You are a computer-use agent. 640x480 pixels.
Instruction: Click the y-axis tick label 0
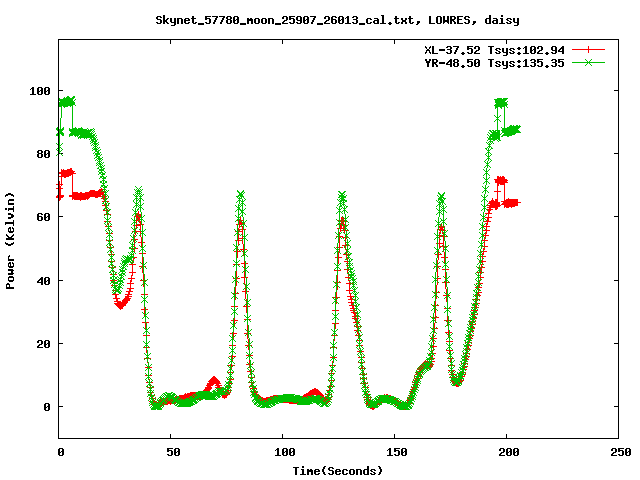point(47,407)
